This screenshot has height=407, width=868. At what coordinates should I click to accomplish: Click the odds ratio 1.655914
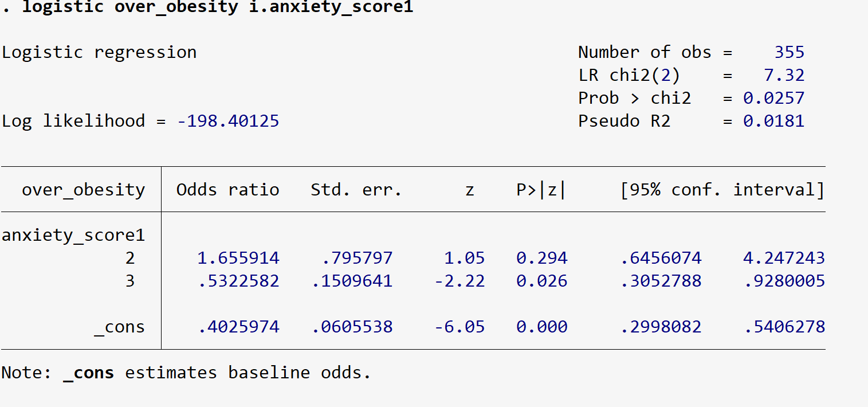point(238,258)
